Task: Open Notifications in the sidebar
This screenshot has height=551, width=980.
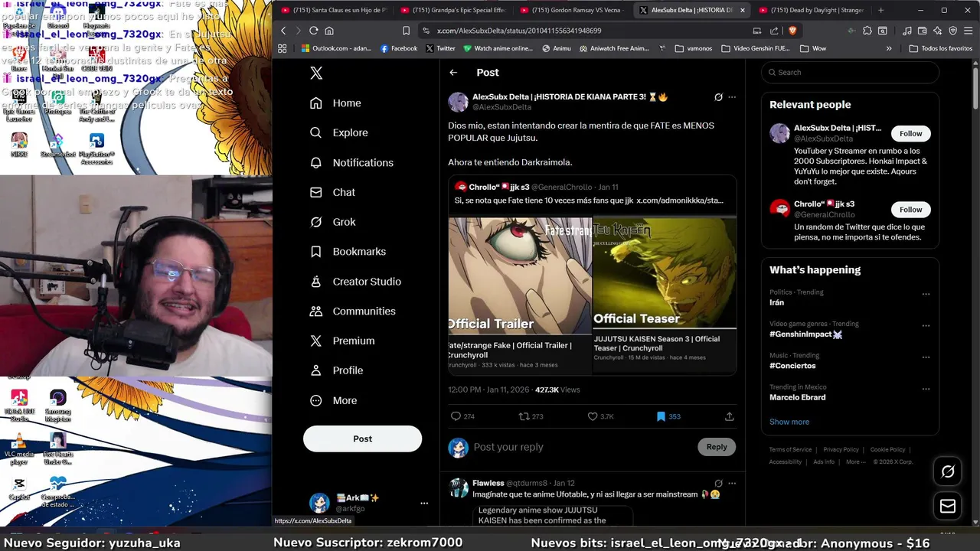Action: point(351,162)
